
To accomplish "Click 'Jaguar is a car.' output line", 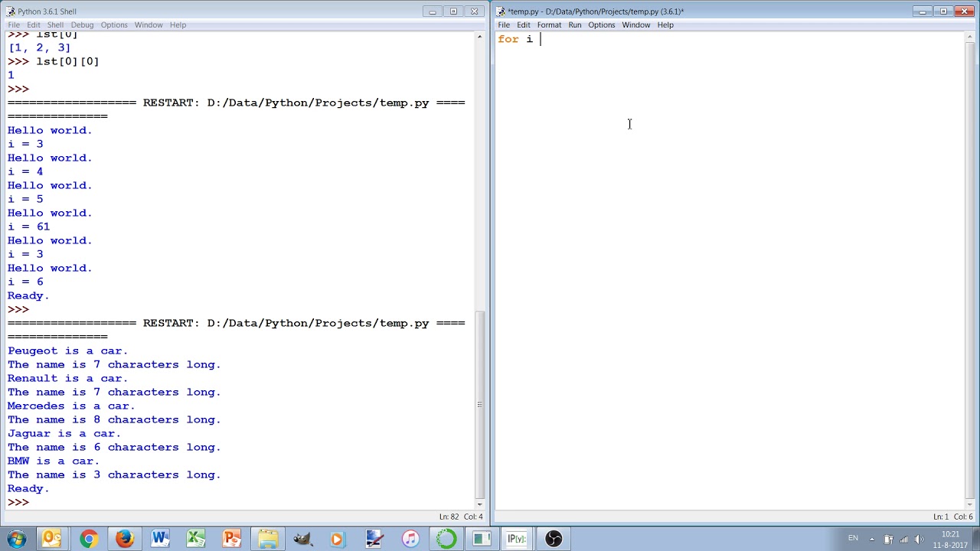I will coord(64,433).
